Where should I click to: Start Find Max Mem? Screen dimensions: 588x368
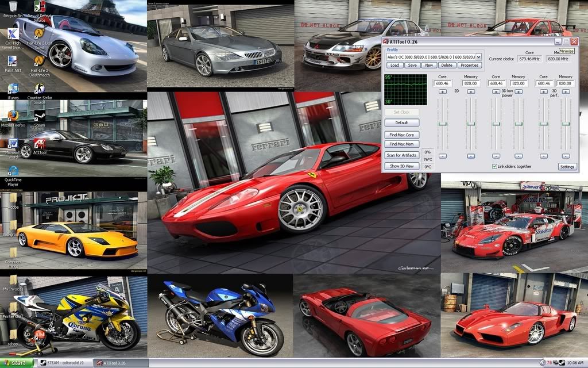point(401,144)
